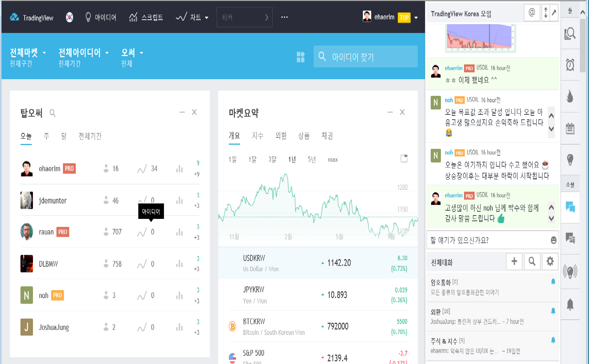Click the @ mentions button in chat header
The image size is (589, 364).
click(532, 12)
